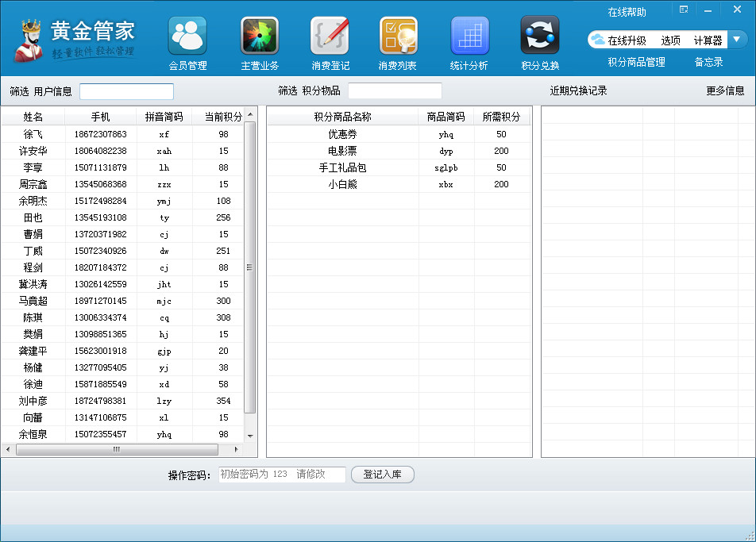The width and height of the screenshot is (756, 542).
Task: Click the horizontal scrollbar left arrow
Action: click(8, 449)
